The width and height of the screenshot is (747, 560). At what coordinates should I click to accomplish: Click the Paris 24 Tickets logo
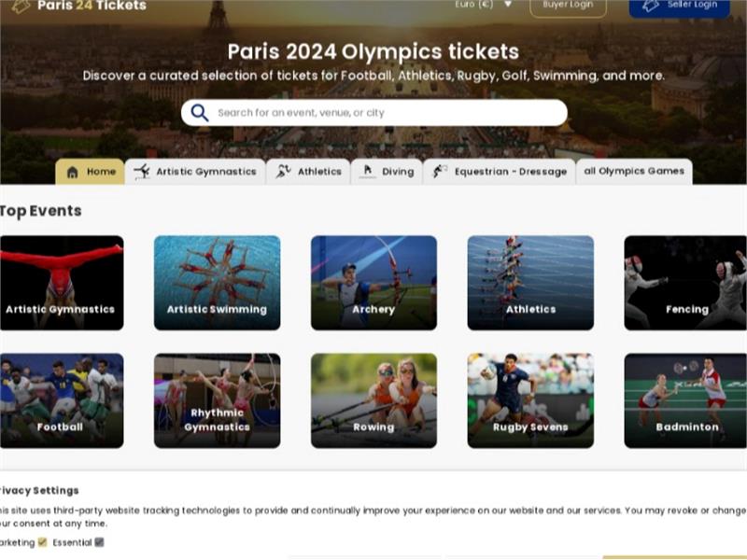tap(79, 6)
